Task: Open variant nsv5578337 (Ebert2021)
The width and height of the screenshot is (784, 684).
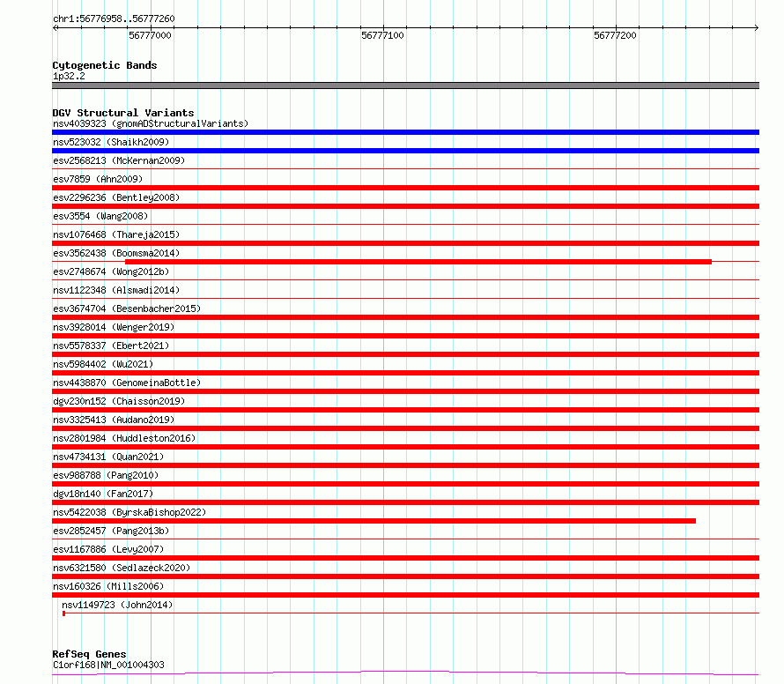Action: pos(111,346)
